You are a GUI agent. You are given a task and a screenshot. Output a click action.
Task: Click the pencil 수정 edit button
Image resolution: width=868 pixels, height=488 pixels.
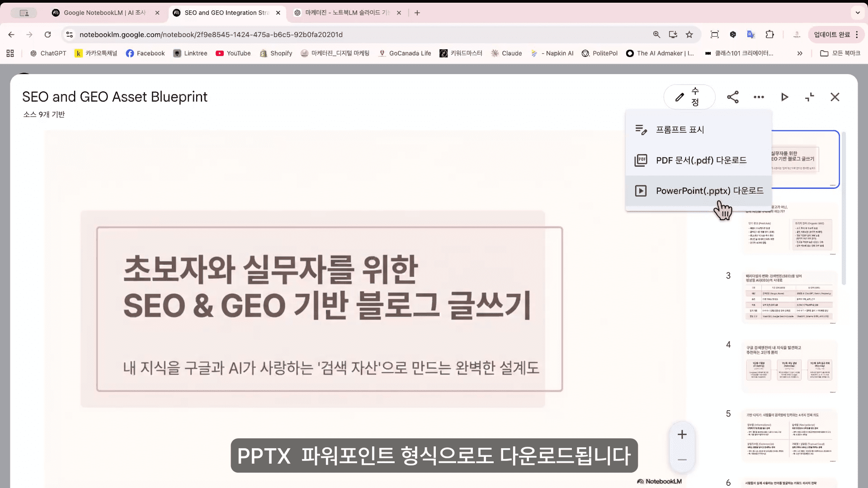click(689, 97)
